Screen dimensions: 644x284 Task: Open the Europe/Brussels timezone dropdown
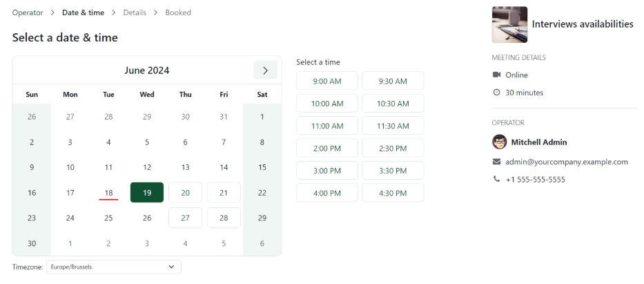[x=113, y=267]
